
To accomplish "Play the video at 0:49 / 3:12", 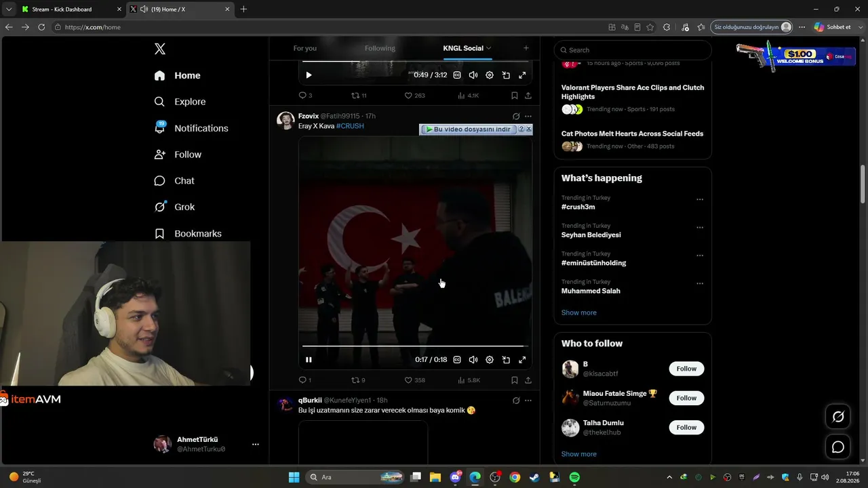I will [309, 75].
